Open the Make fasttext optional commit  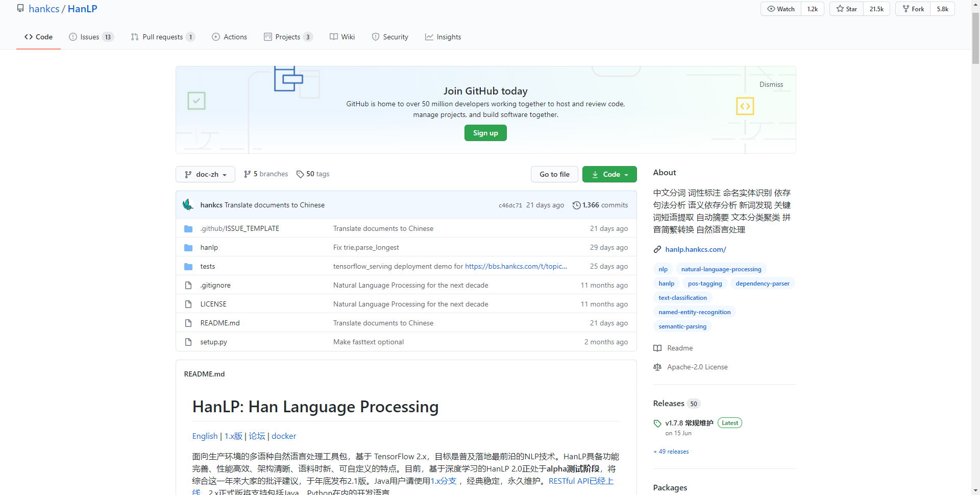click(369, 342)
